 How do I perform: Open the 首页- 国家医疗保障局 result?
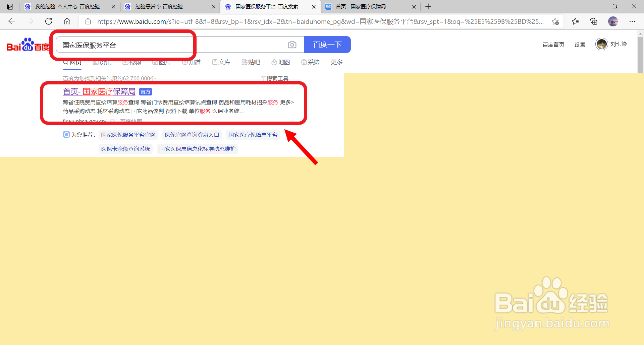pos(99,91)
